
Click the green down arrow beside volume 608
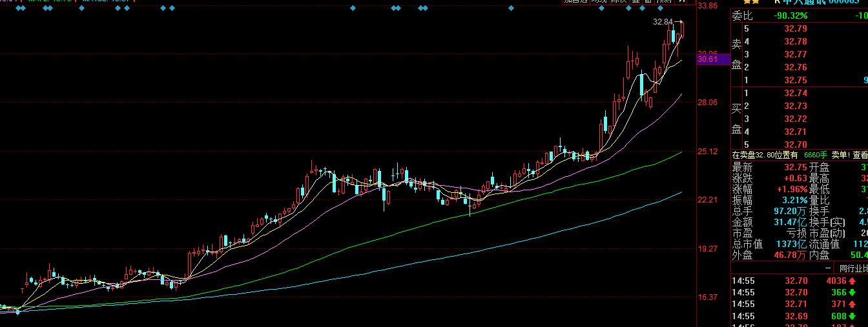point(852,316)
